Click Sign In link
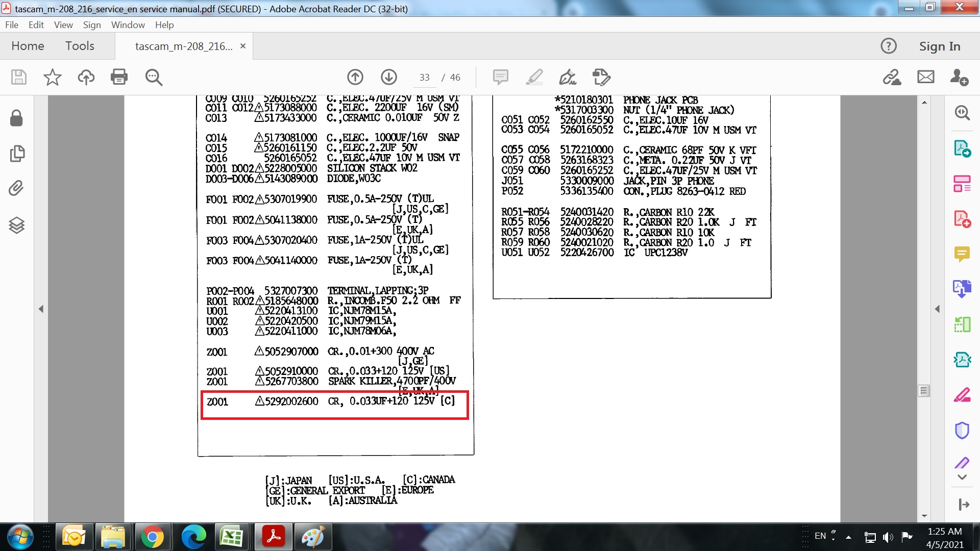The image size is (980, 551). coord(940,46)
